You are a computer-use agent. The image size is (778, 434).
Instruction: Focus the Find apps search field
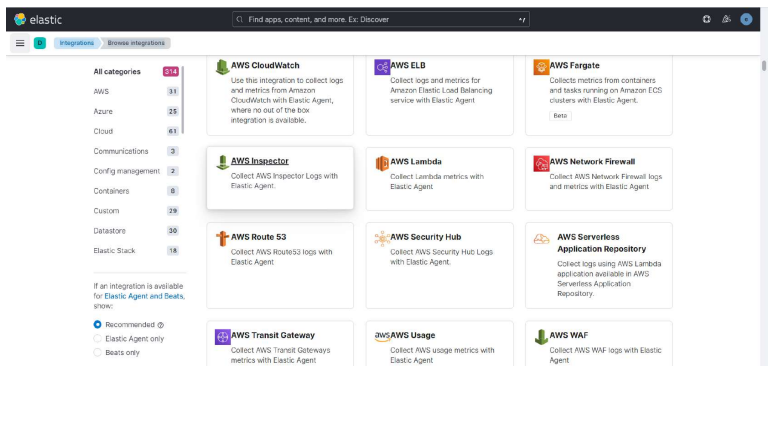[x=381, y=19]
